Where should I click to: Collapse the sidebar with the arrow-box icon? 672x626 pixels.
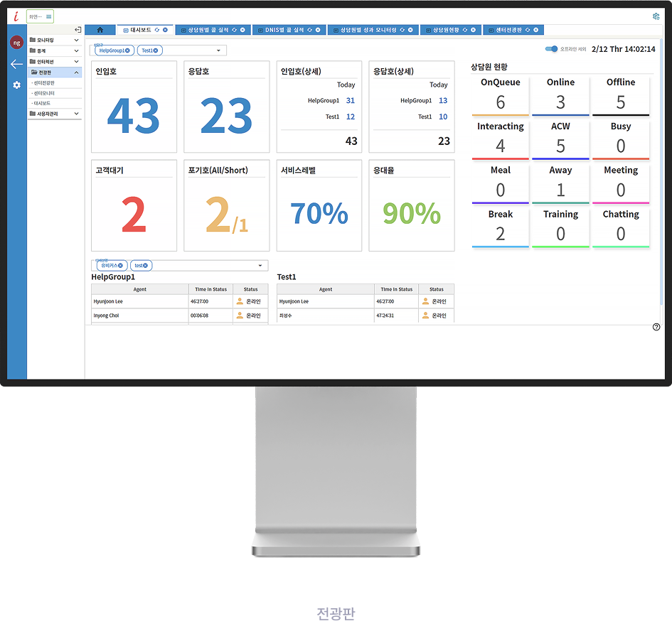(x=78, y=30)
